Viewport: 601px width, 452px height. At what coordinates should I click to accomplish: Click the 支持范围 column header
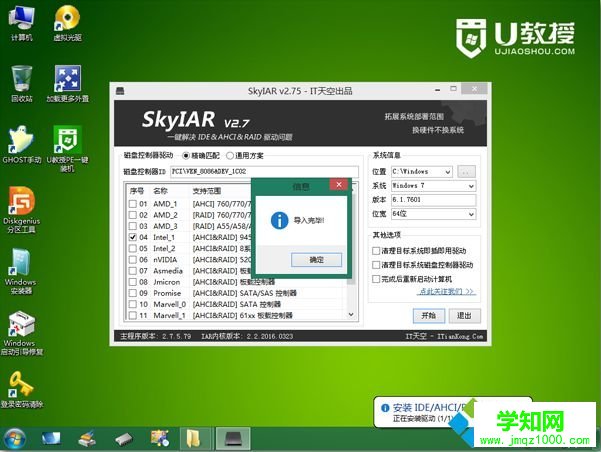(x=207, y=191)
